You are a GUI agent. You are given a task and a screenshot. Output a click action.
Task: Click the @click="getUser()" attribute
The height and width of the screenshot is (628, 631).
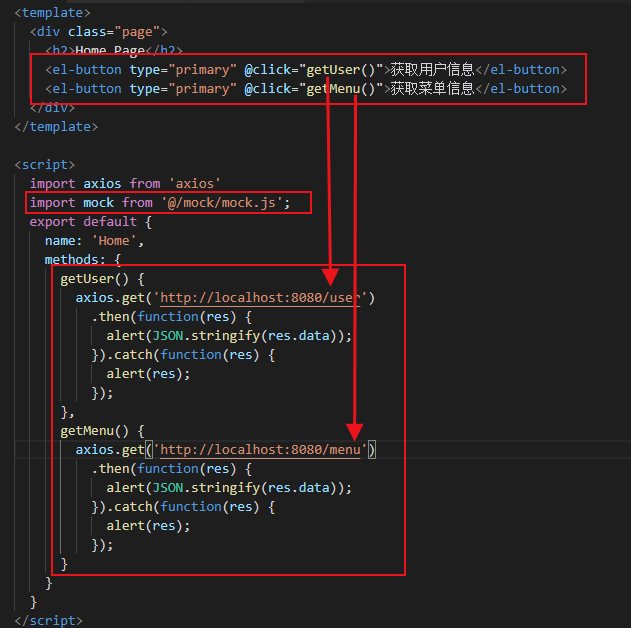click(313, 70)
